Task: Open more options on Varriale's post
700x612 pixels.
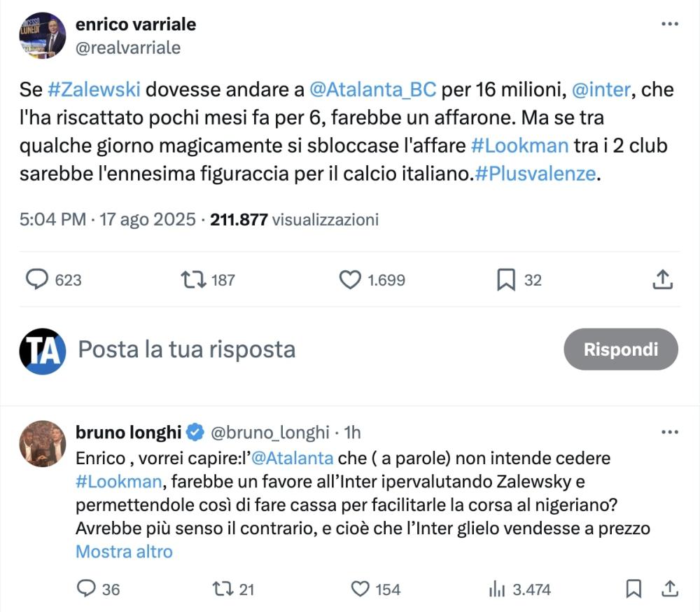Action: pyautogui.click(x=670, y=24)
